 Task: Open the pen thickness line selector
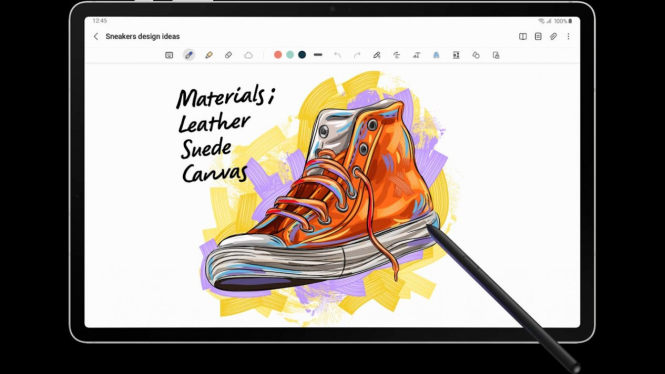[318, 55]
